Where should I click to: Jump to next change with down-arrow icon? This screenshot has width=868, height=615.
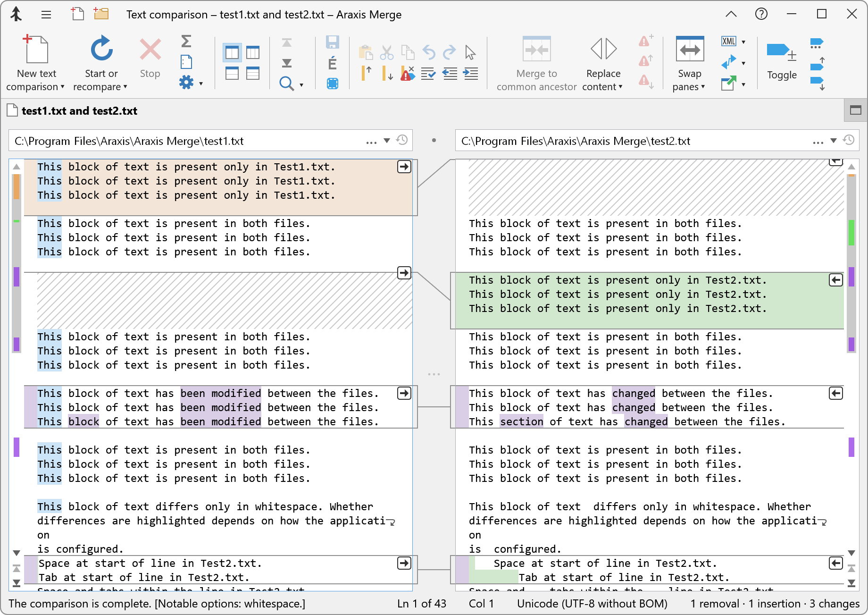tap(387, 73)
